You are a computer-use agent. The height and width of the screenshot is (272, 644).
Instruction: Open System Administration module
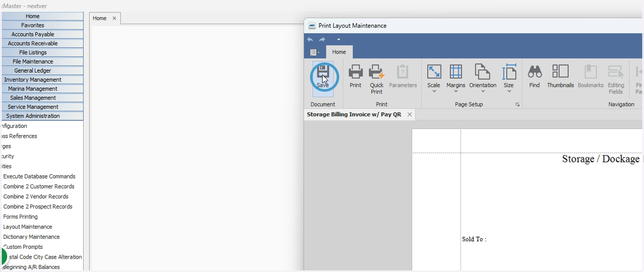[x=42, y=116]
